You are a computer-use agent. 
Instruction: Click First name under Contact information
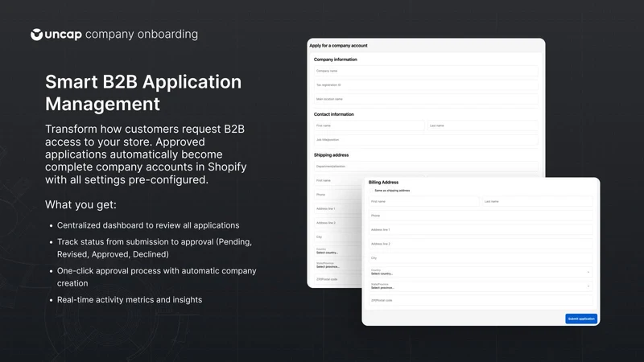click(369, 125)
